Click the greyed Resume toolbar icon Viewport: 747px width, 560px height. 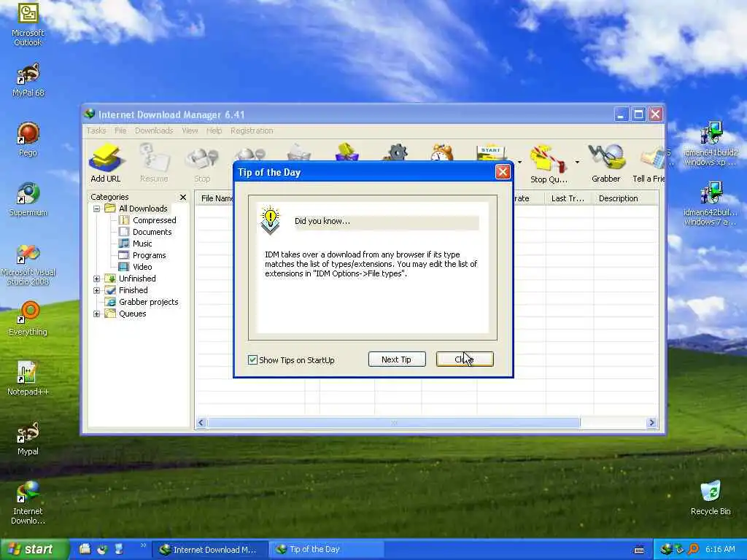154,163
